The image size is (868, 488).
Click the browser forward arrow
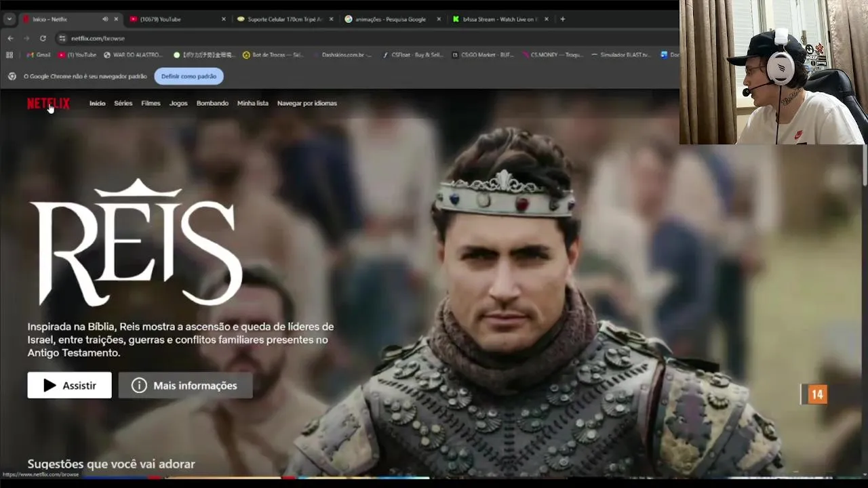pos(26,38)
